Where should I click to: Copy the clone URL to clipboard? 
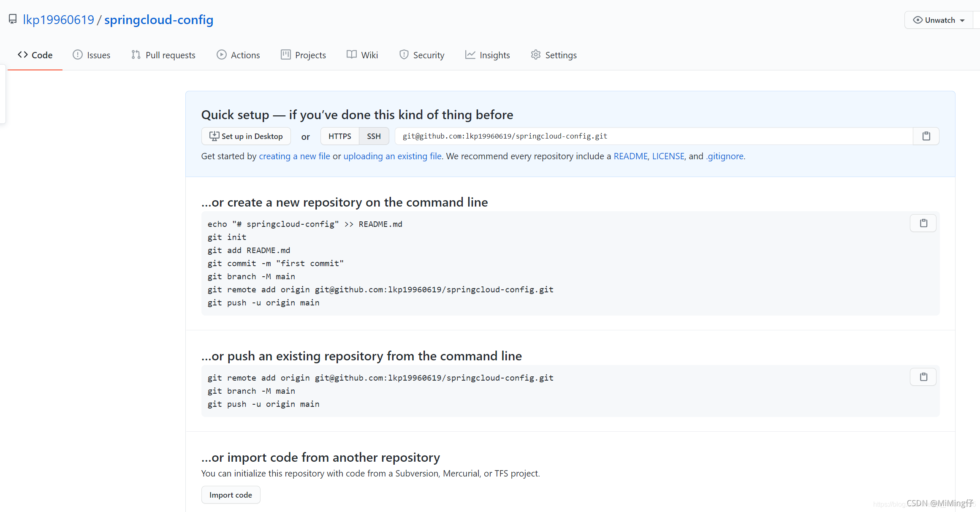tap(926, 136)
